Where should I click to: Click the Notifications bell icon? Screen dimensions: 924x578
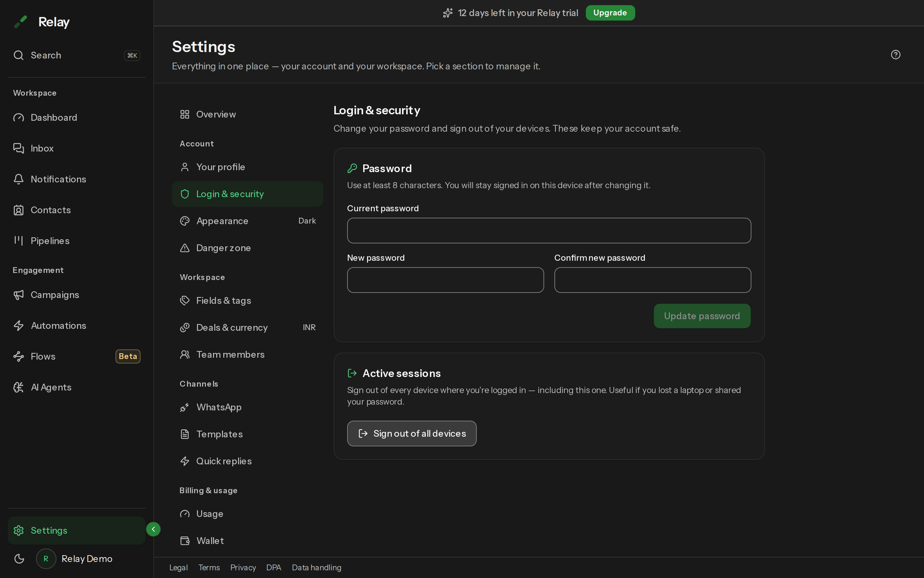pos(18,179)
